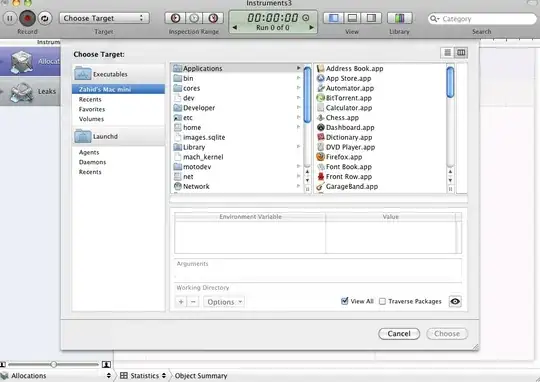Add an environment variable with plus button
540x382 pixels.
(x=181, y=302)
